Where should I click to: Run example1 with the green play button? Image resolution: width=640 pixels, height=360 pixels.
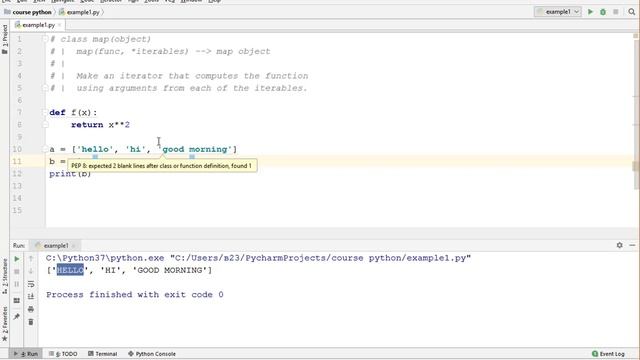click(x=590, y=12)
